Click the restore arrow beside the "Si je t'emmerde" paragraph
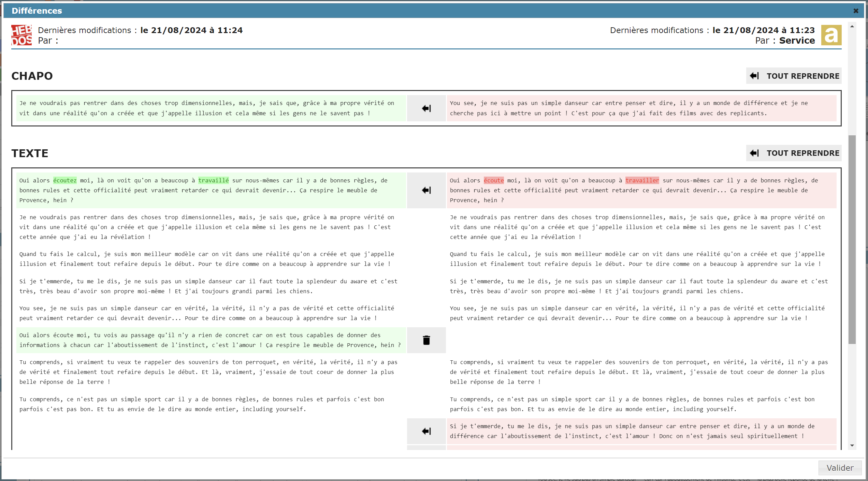The image size is (868, 481). [x=426, y=431]
